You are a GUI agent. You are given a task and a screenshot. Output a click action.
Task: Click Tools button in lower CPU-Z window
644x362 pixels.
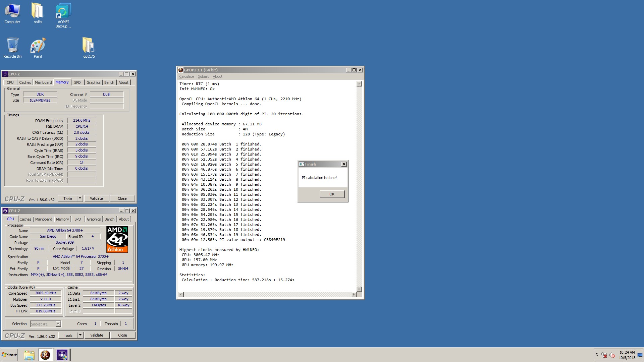[x=68, y=335]
